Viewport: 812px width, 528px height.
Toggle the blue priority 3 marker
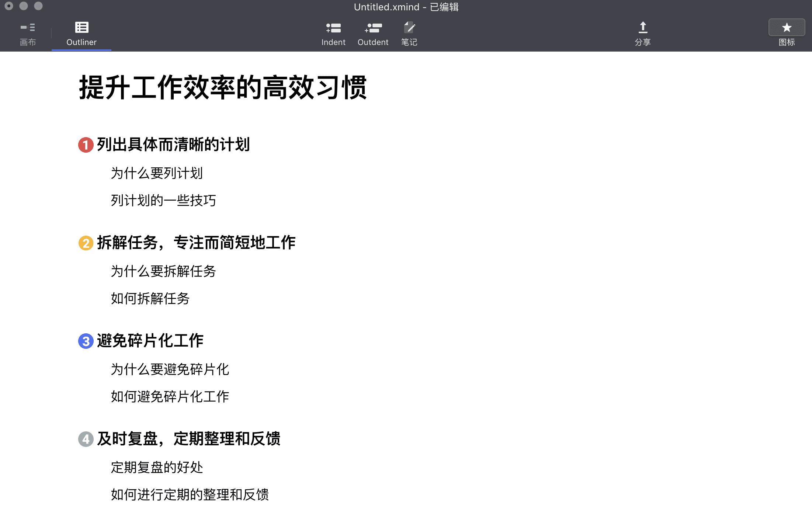[86, 341]
